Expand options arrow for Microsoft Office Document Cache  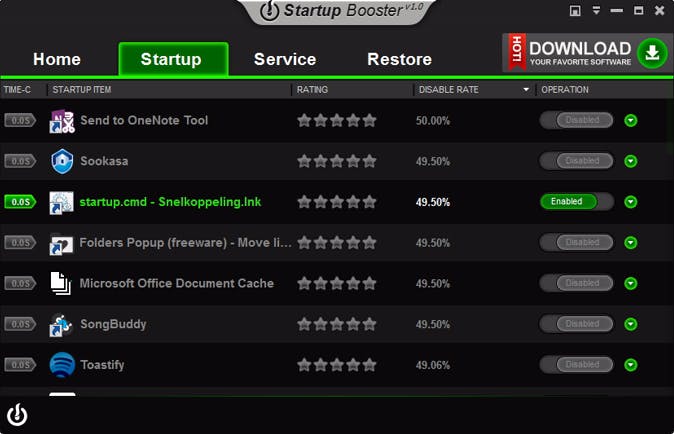coord(631,284)
